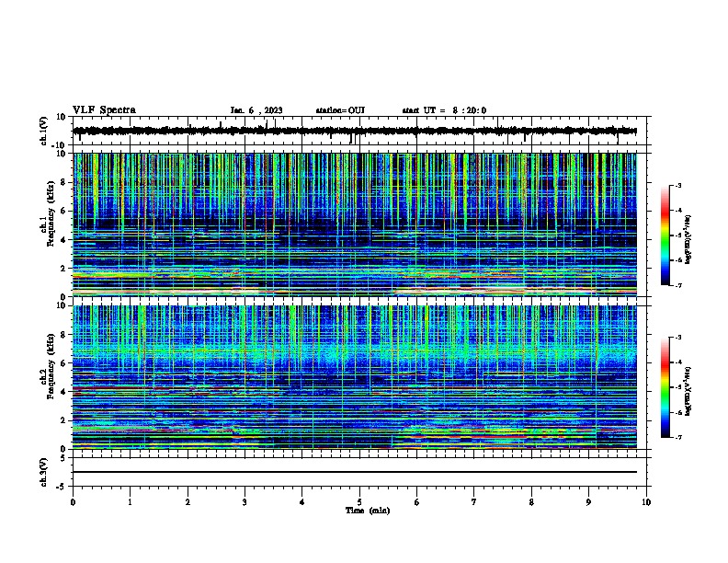Click the "-3" label on the ch.1 color bar
Screen dimensions: 728x563
pos(677,185)
